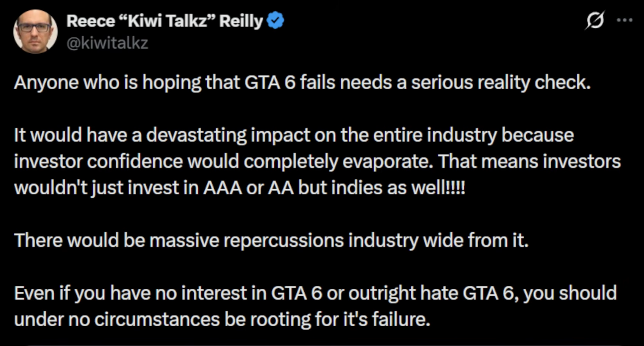The height and width of the screenshot is (346, 644).
Task: Click the final paragraph about rooting for failure
Action: pos(315,307)
